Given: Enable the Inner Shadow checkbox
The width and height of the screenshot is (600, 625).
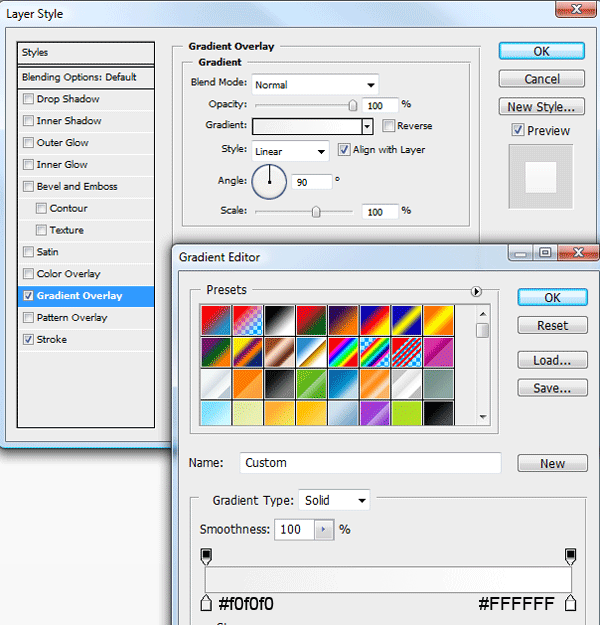Looking at the screenshot, I should (28, 120).
